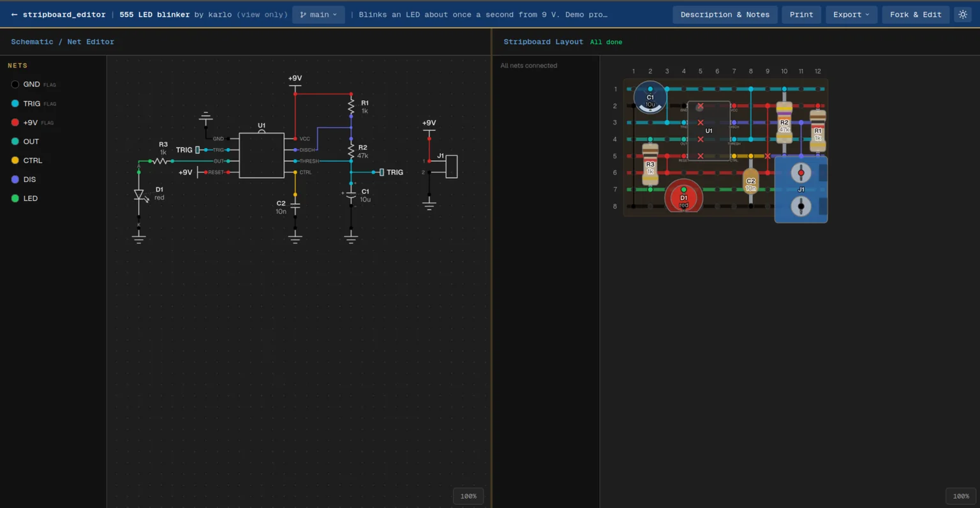Toggle the light/dark theme sun icon
Screen dimensions: 980x508
point(963,15)
